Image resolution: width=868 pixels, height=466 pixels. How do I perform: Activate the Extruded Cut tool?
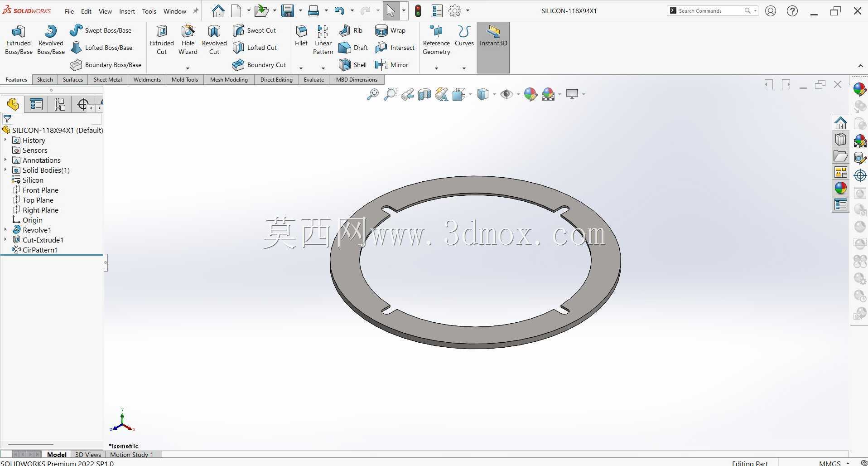pos(162,40)
